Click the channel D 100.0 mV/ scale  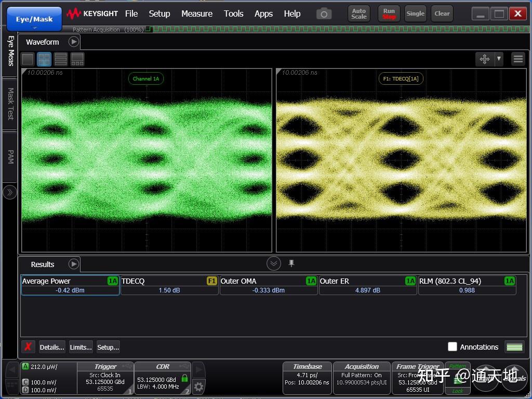pyautogui.click(x=40, y=390)
